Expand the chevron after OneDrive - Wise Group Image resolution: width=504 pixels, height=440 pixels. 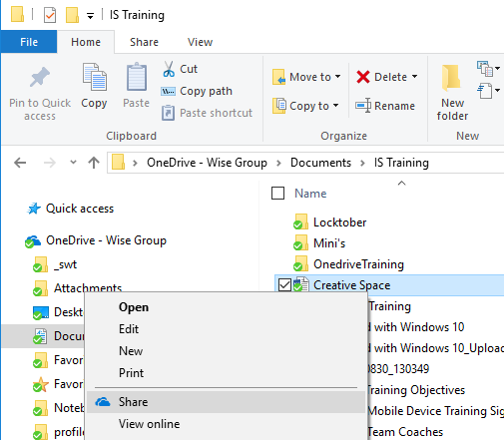coord(278,163)
